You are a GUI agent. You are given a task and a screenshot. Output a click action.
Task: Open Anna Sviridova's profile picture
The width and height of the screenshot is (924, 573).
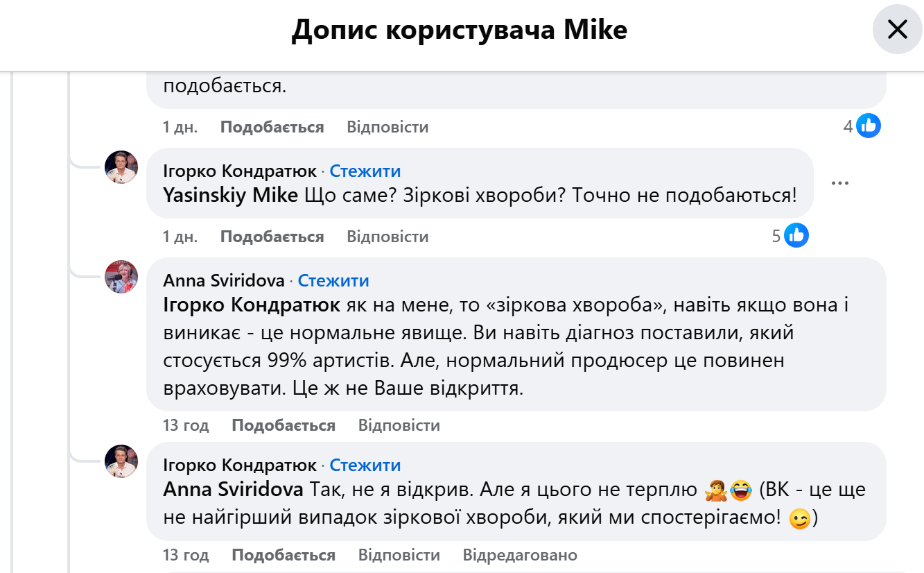click(x=121, y=277)
